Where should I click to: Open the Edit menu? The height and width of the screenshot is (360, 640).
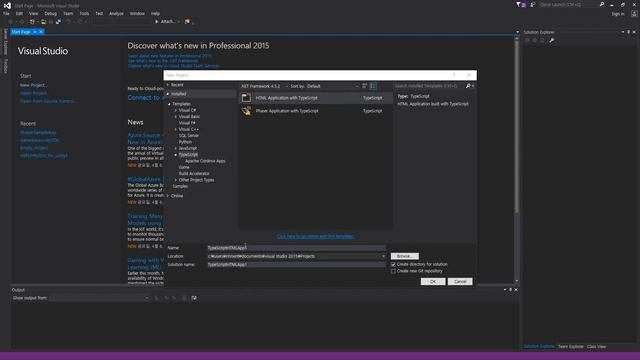19,13
